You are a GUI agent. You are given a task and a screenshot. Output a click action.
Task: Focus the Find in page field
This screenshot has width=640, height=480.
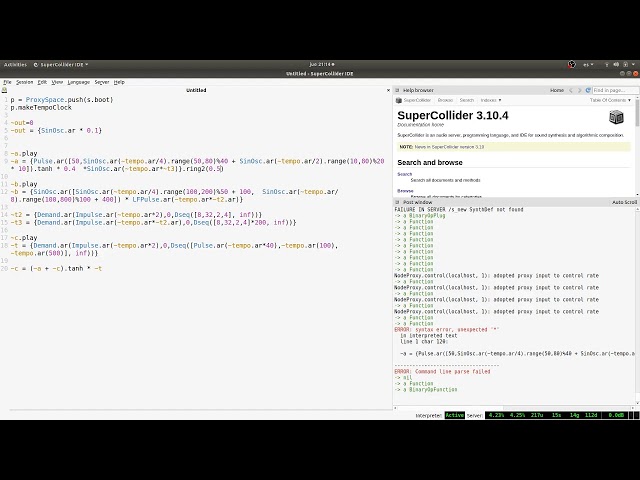pos(615,90)
